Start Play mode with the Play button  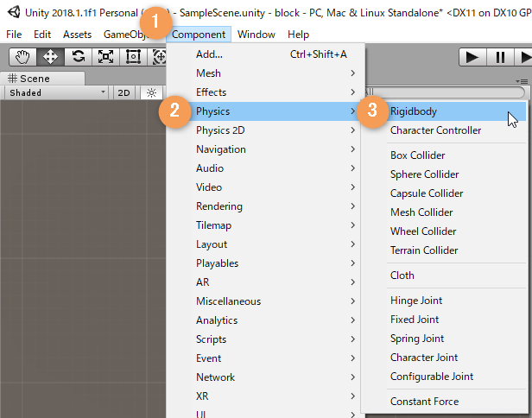[472, 57]
